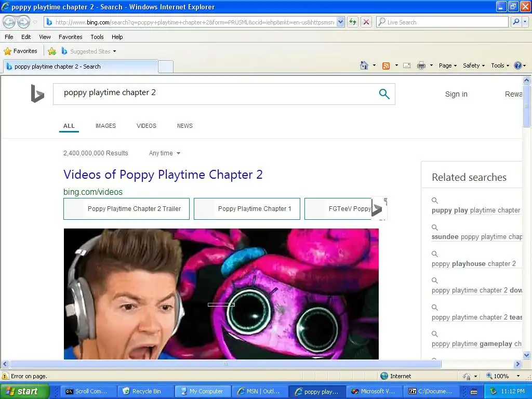The image size is (532, 399).
Task: Open the Favorites center star button
Action: (x=20, y=51)
